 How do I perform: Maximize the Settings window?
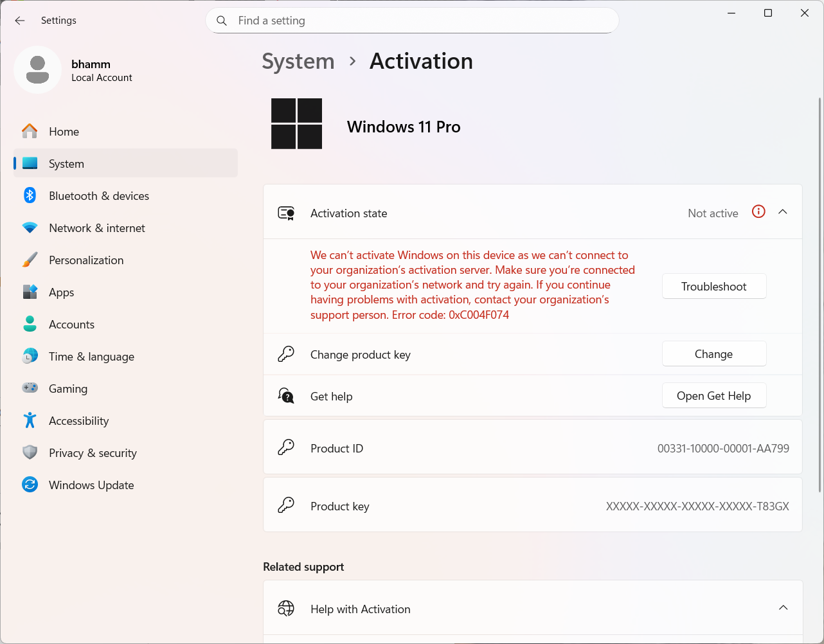[768, 13]
